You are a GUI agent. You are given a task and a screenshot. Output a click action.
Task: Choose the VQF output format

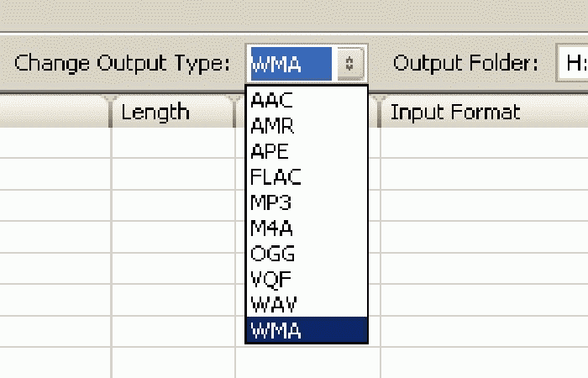[306, 278]
